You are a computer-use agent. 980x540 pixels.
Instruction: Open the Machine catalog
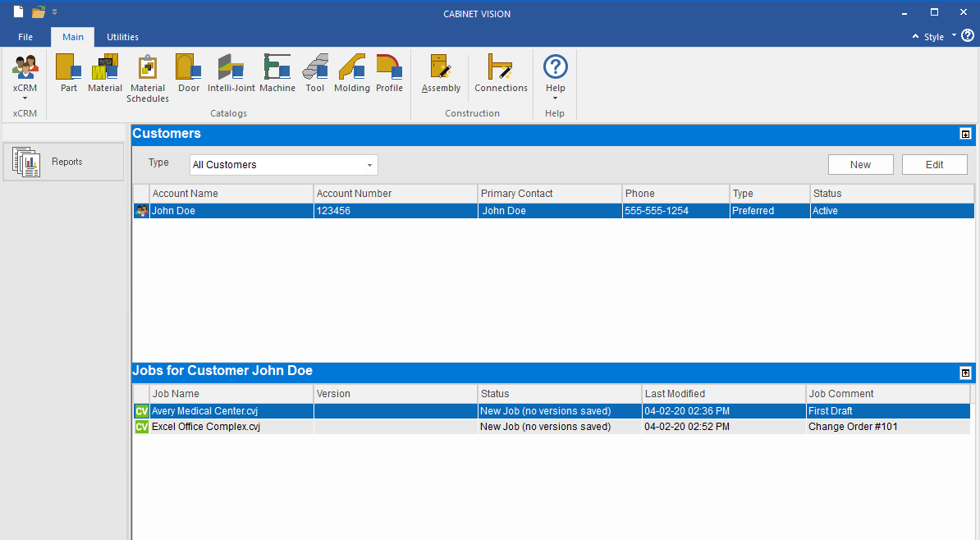click(x=277, y=73)
